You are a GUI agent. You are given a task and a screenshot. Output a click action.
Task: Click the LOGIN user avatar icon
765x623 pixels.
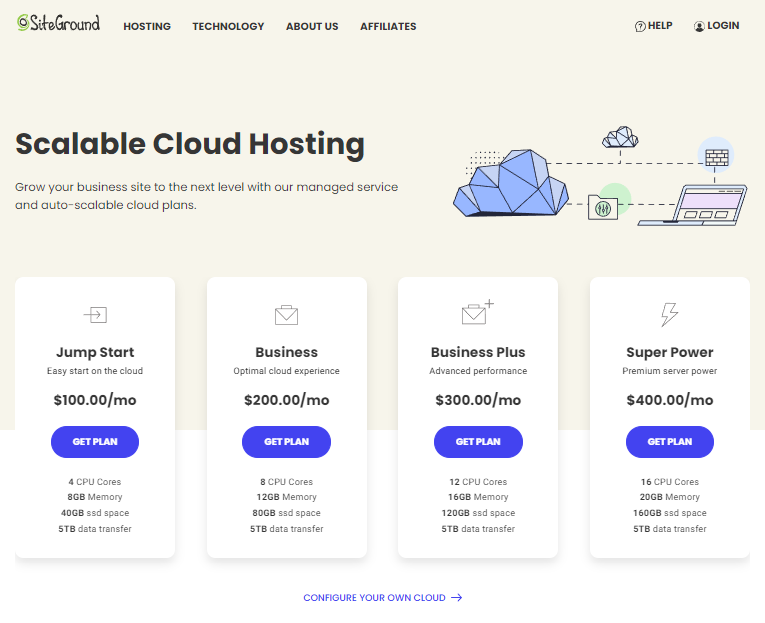point(699,26)
